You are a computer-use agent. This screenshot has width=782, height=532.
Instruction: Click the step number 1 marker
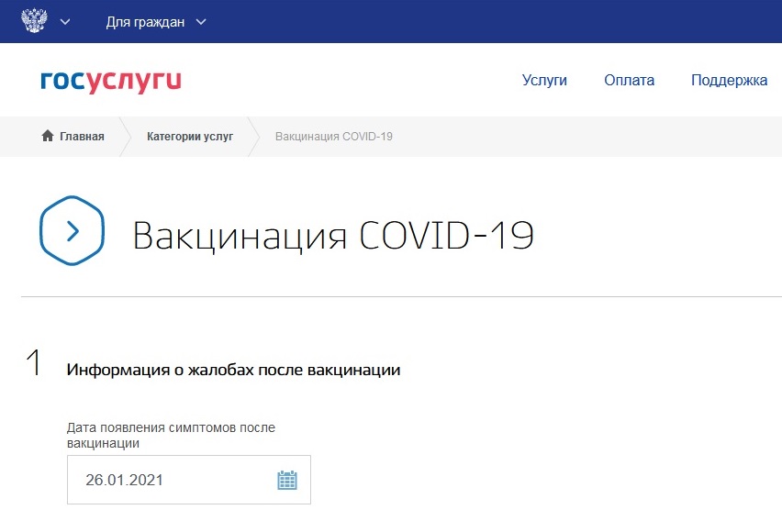[x=34, y=364]
